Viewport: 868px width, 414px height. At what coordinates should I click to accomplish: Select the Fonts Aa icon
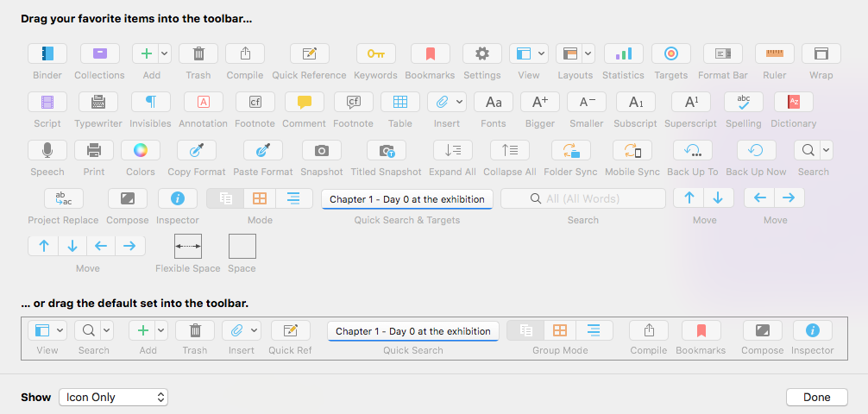[x=494, y=102]
